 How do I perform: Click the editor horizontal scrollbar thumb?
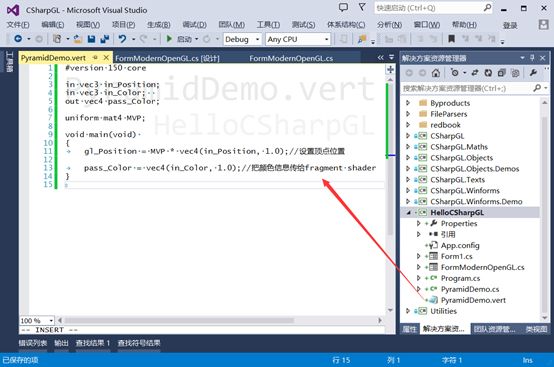179,320
